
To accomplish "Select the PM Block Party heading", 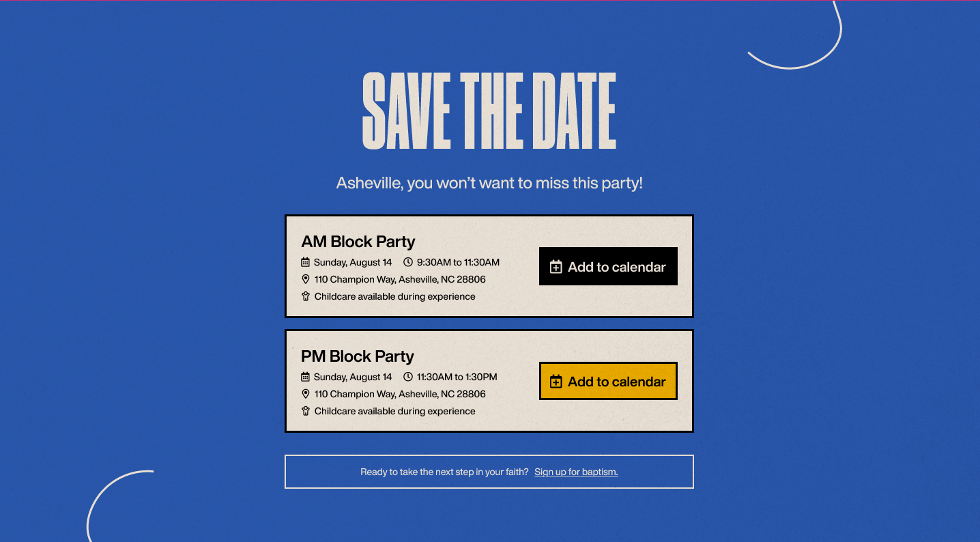I will (x=358, y=356).
